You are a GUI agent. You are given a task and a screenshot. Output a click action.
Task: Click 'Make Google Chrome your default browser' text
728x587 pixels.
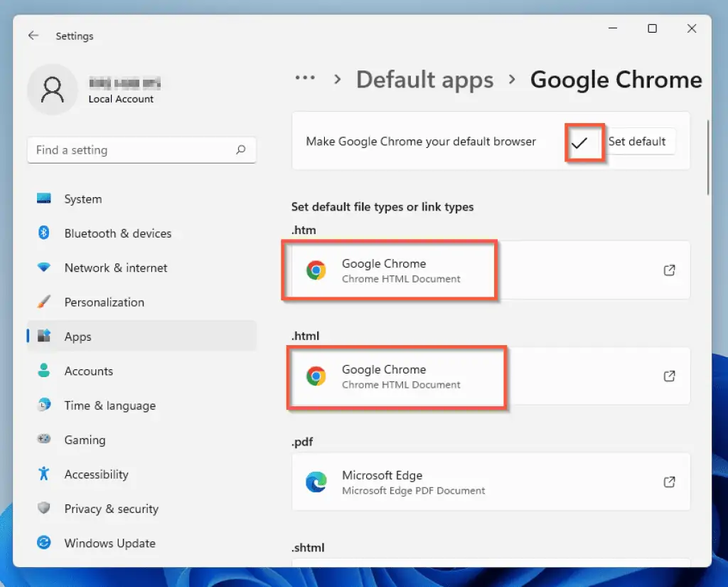(x=421, y=142)
